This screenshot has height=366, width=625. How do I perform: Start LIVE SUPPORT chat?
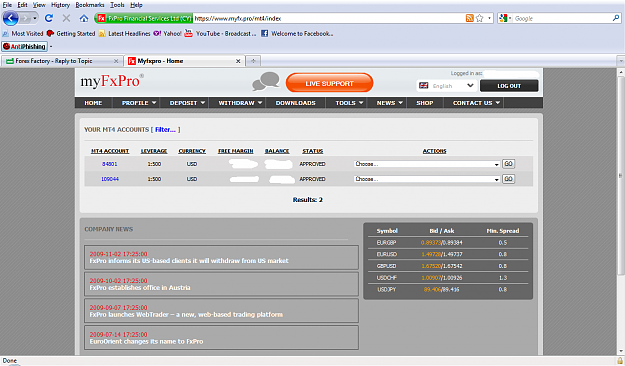329,83
